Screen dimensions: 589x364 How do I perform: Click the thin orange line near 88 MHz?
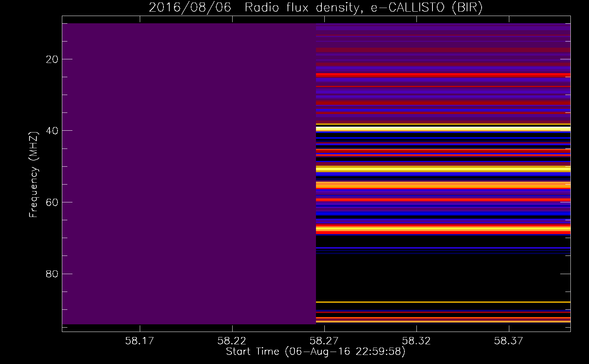443,302
